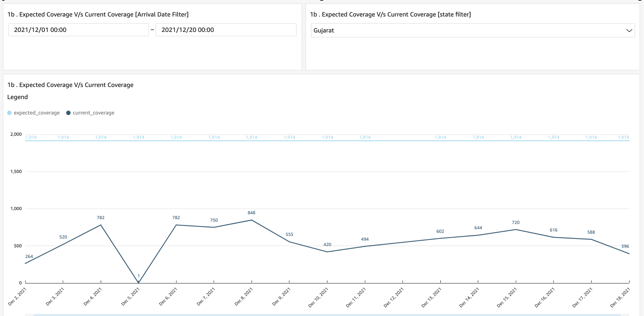Click the 520 data label
Viewport: 644px width, 316px height.
tap(63, 237)
